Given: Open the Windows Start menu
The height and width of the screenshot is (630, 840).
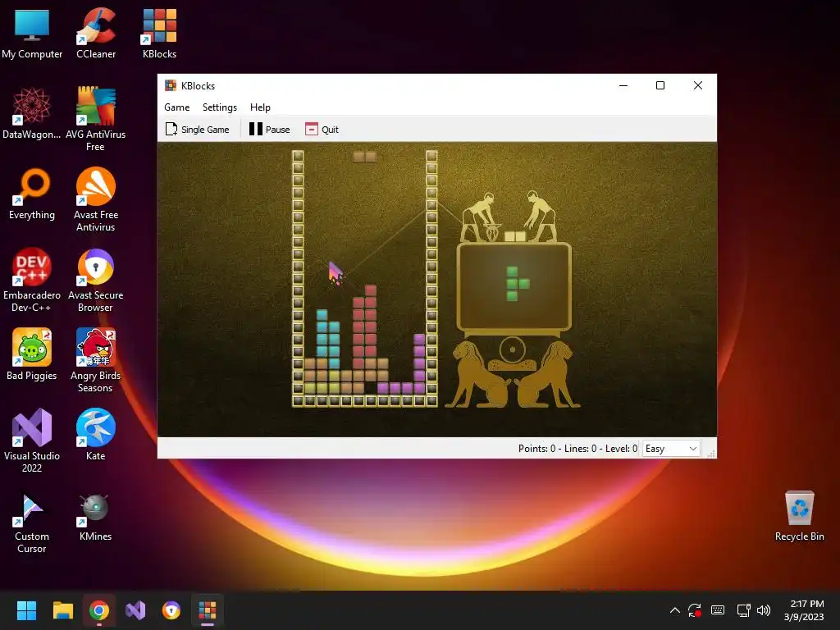Looking at the screenshot, I should click(x=26, y=610).
